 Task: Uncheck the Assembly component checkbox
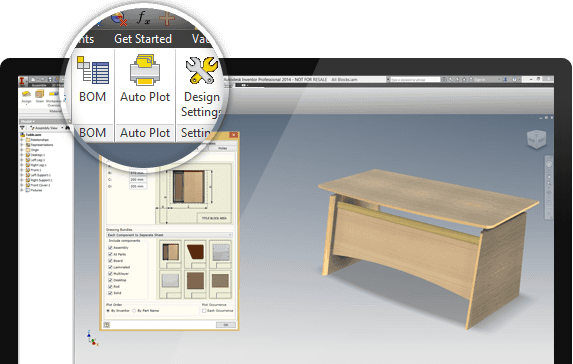[110, 247]
